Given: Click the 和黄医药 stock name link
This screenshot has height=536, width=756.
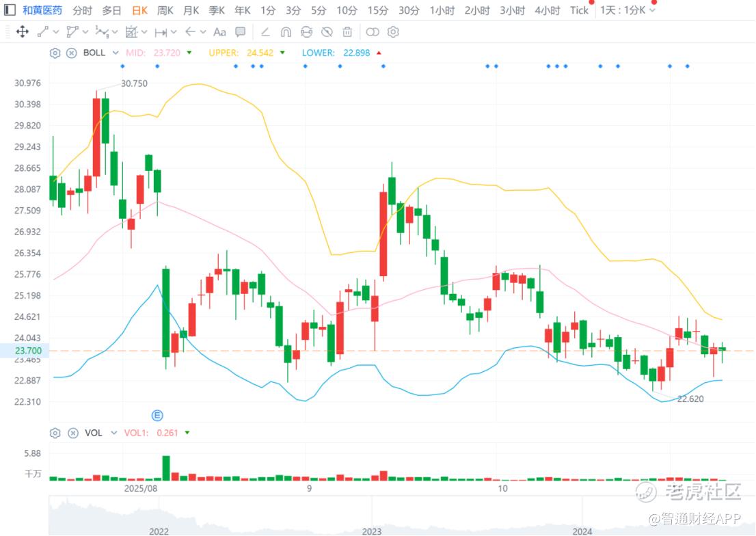Looking at the screenshot, I should (42, 10).
